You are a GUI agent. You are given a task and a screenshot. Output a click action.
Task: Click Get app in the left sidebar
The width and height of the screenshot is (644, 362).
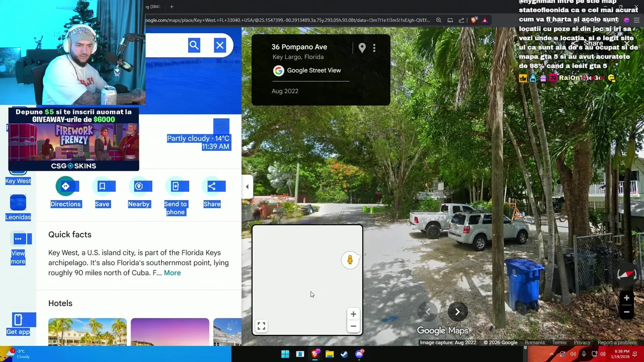(x=18, y=324)
